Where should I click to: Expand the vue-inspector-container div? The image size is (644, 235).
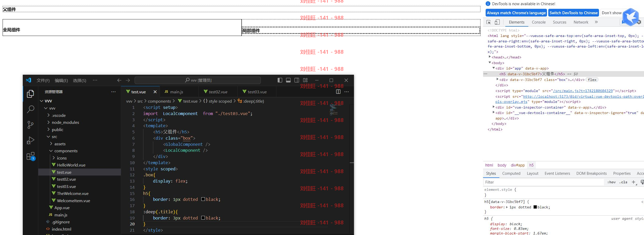[493, 107]
